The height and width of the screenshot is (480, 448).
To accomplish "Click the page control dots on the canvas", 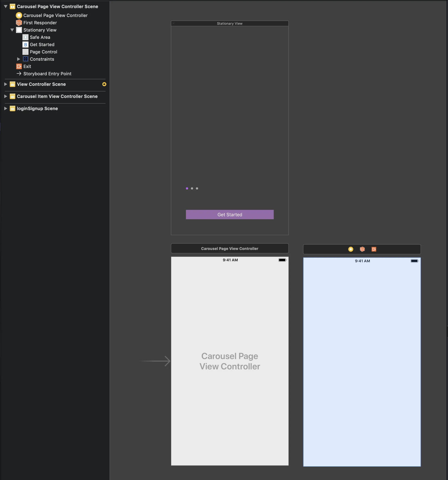I will click(192, 188).
